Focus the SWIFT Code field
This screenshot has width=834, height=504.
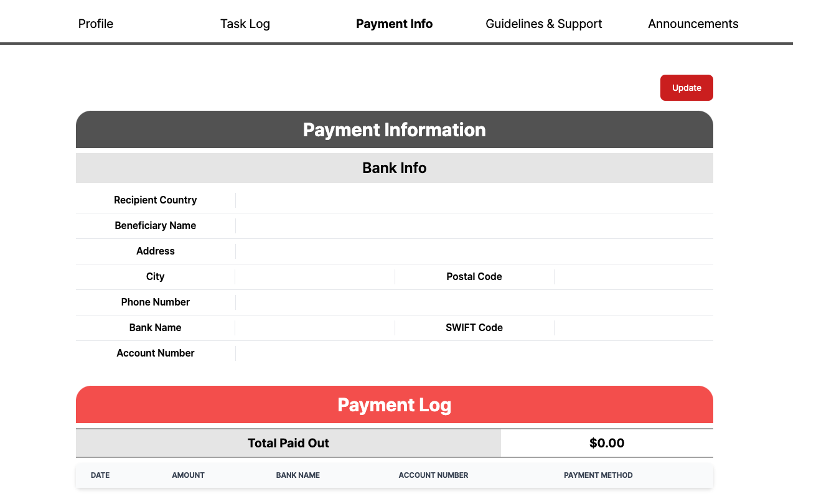(x=633, y=327)
